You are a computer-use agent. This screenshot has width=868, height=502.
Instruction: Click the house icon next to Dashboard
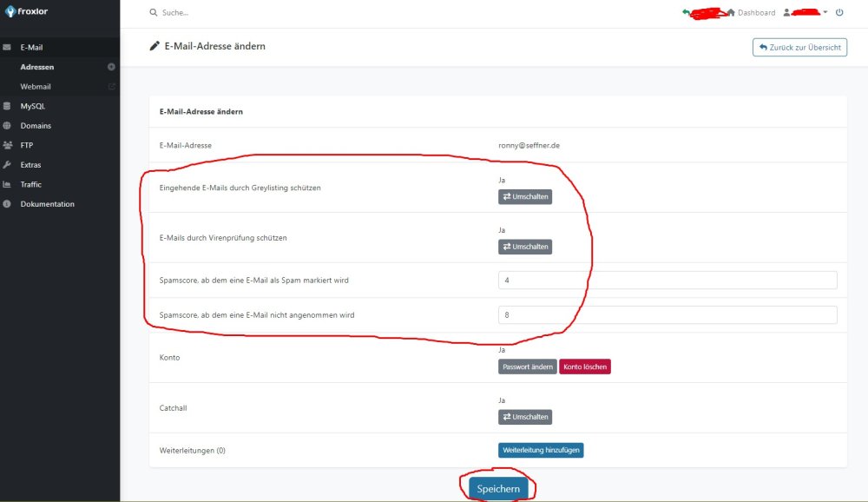click(x=730, y=13)
